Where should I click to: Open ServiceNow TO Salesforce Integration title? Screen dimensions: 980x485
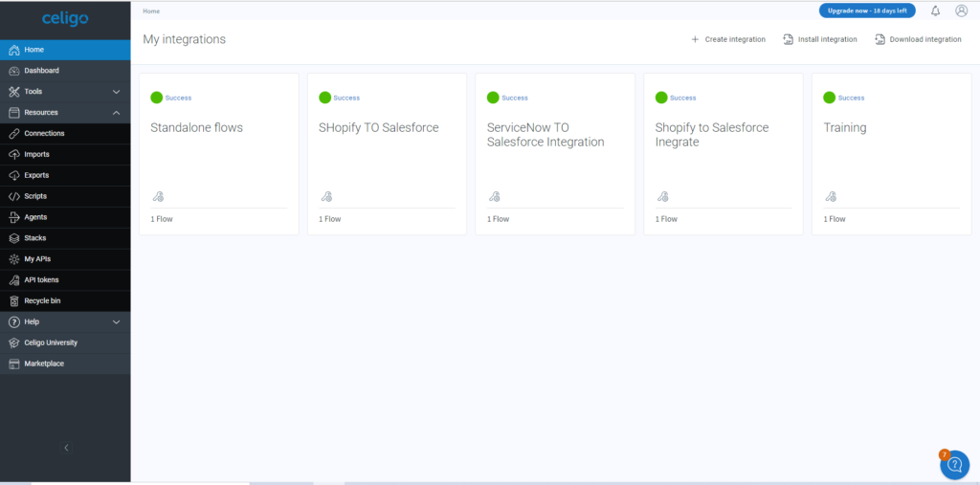[x=546, y=135]
